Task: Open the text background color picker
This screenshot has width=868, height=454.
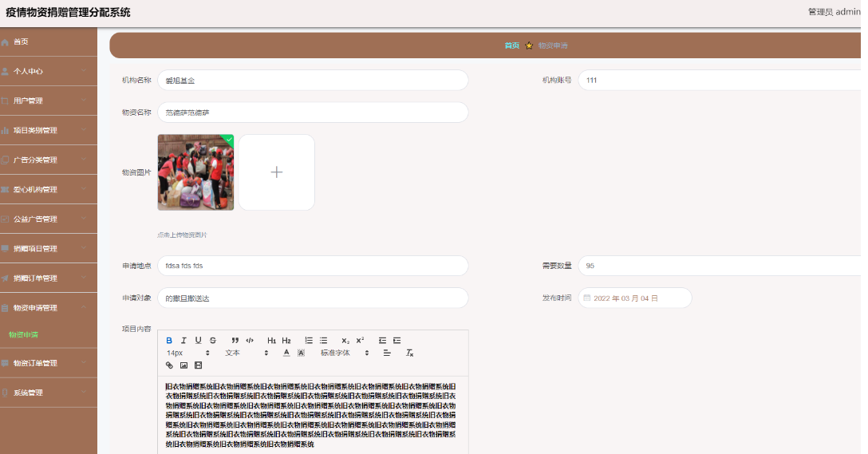Action: pyautogui.click(x=301, y=353)
